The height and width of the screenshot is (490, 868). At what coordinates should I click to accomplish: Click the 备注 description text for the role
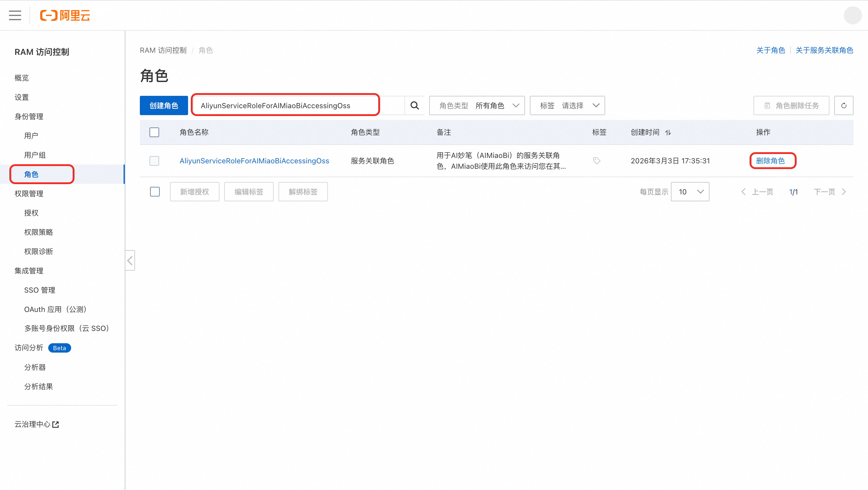tap(501, 161)
